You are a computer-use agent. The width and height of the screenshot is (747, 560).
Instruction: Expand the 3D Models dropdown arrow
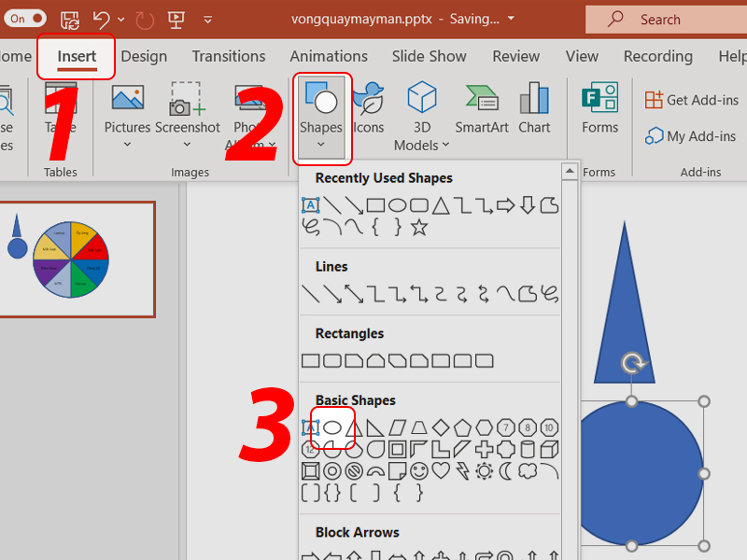[x=445, y=145]
